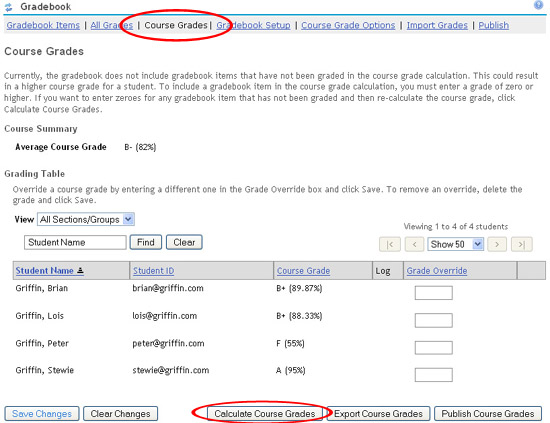Open the help question mark icon
550x423 pixels.
pos(538,5)
